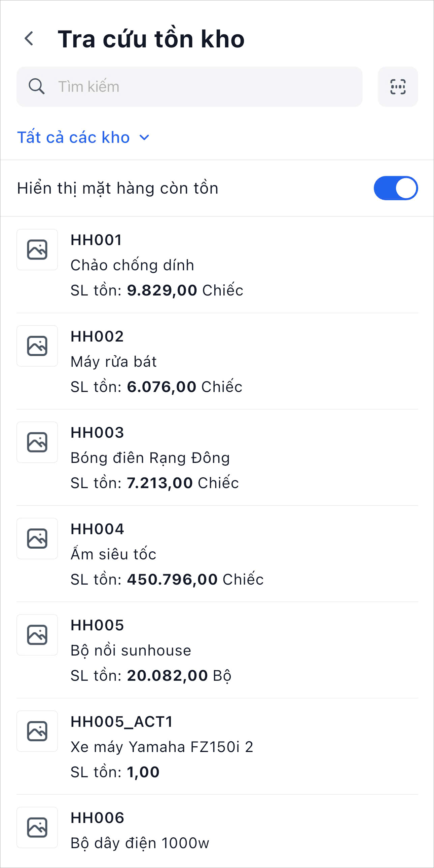This screenshot has height=868, width=434.
Task: Open the 'Máy rửa bát' item
Action: pyautogui.click(x=114, y=361)
